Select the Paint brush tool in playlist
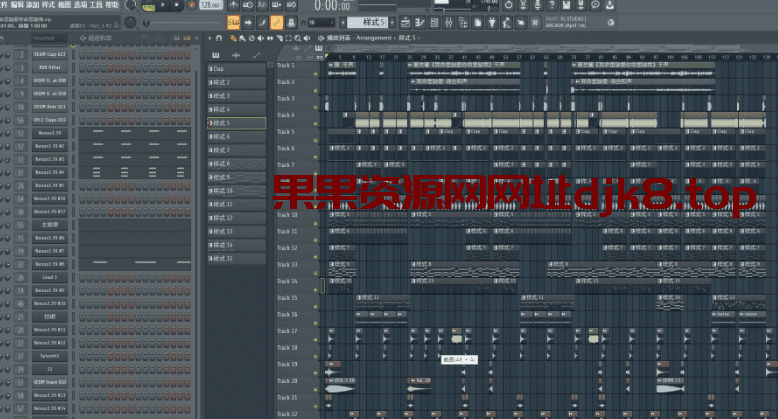 tap(242, 38)
